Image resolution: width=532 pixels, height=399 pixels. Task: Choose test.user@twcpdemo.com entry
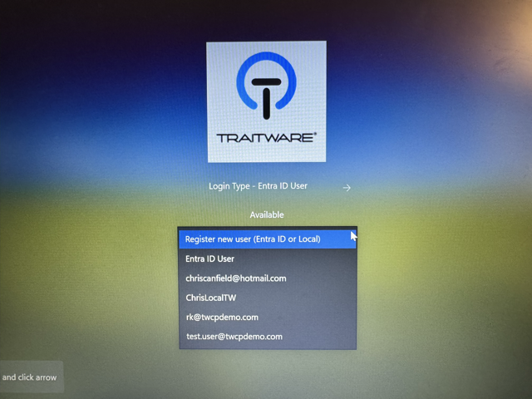[x=268, y=337]
